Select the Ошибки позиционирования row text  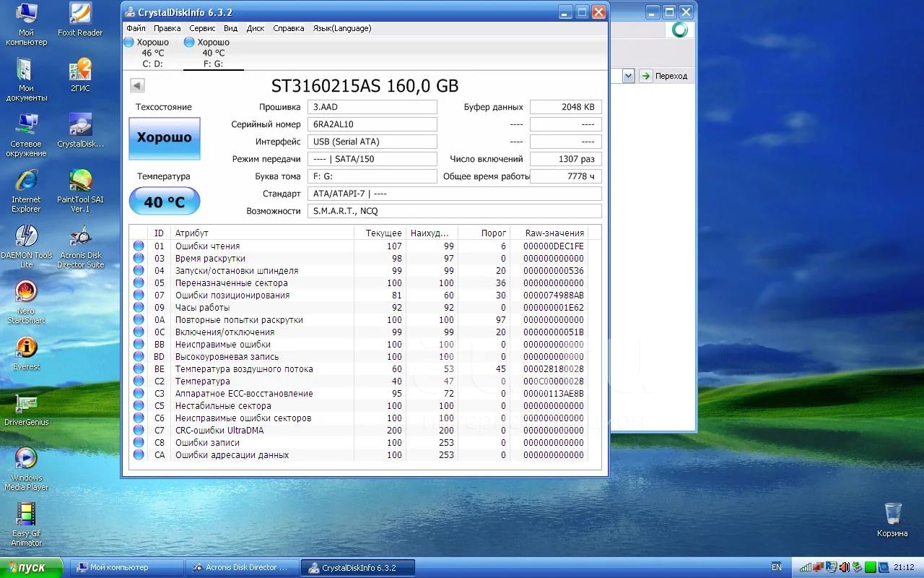[x=232, y=296]
